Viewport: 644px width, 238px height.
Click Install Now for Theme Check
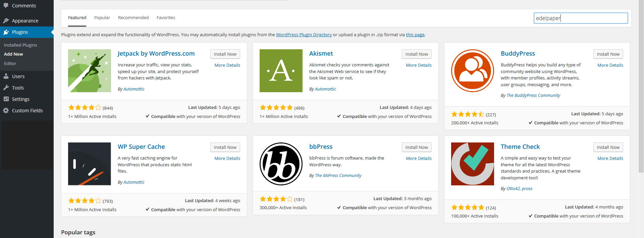[x=608, y=147]
